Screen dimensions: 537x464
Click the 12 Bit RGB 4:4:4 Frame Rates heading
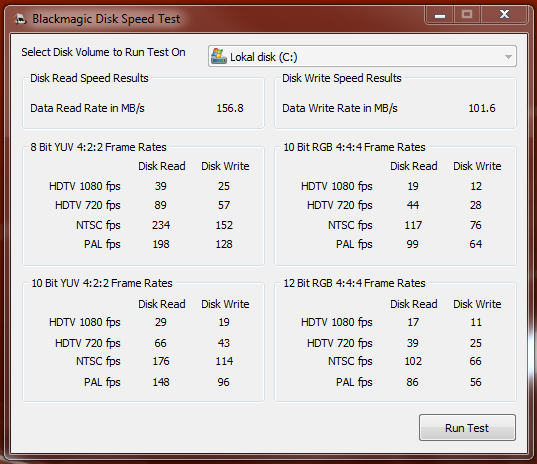coord(354,283)
